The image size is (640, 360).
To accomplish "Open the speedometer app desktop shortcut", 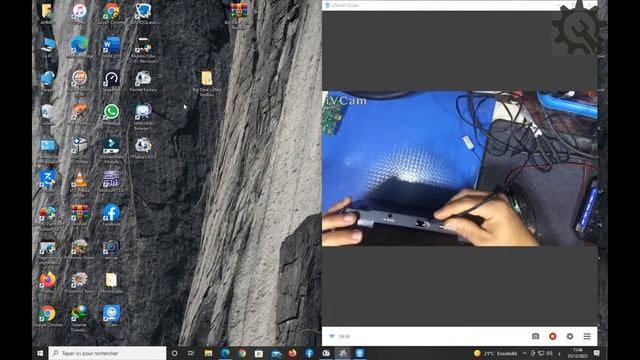I will coord(111,79).
